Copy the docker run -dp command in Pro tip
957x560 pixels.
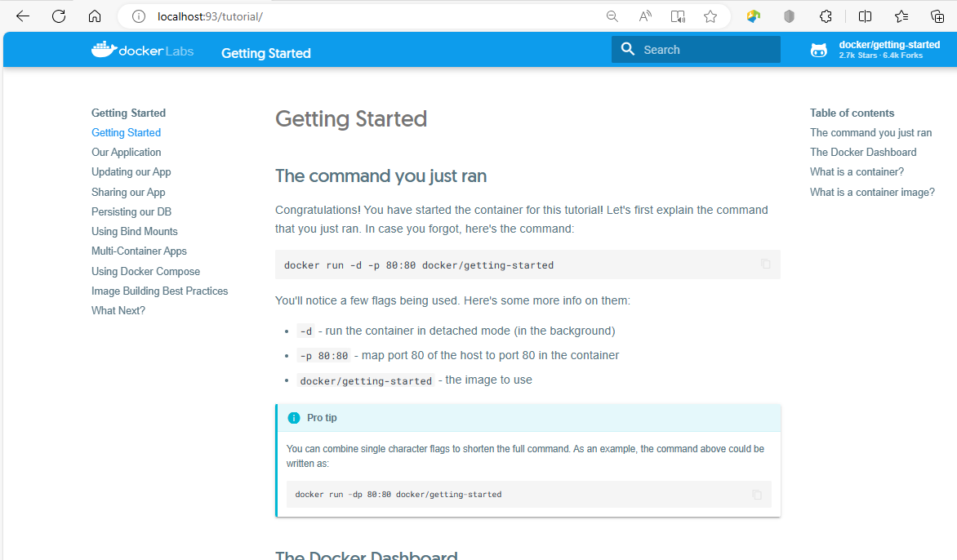pyautogui.click(x=757, y=495)
